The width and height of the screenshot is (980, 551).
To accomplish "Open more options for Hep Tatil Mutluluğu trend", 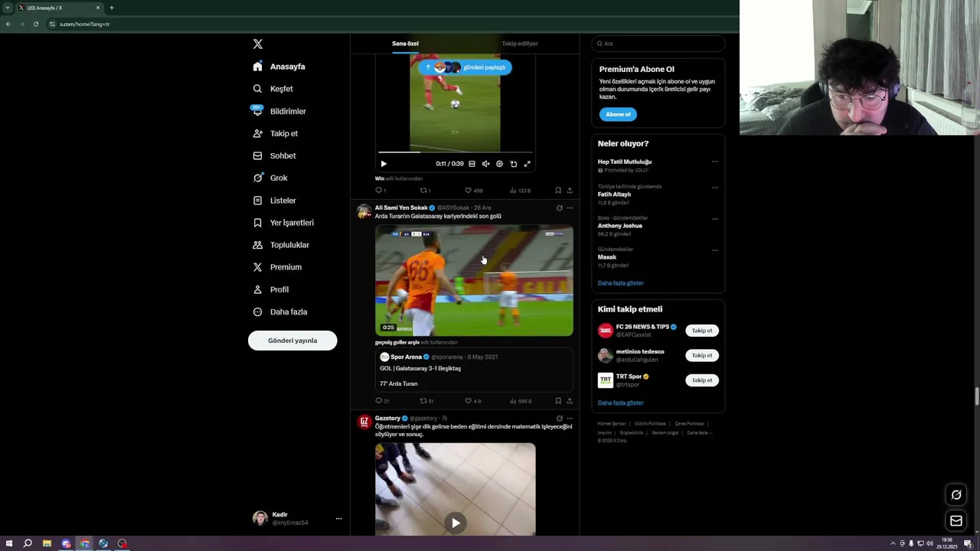I will pyautogui.click(x=715, y=161).
